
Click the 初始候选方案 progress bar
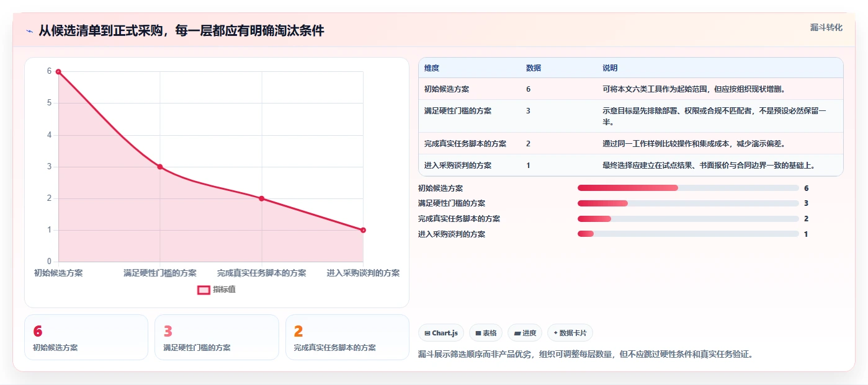point(688,188)
